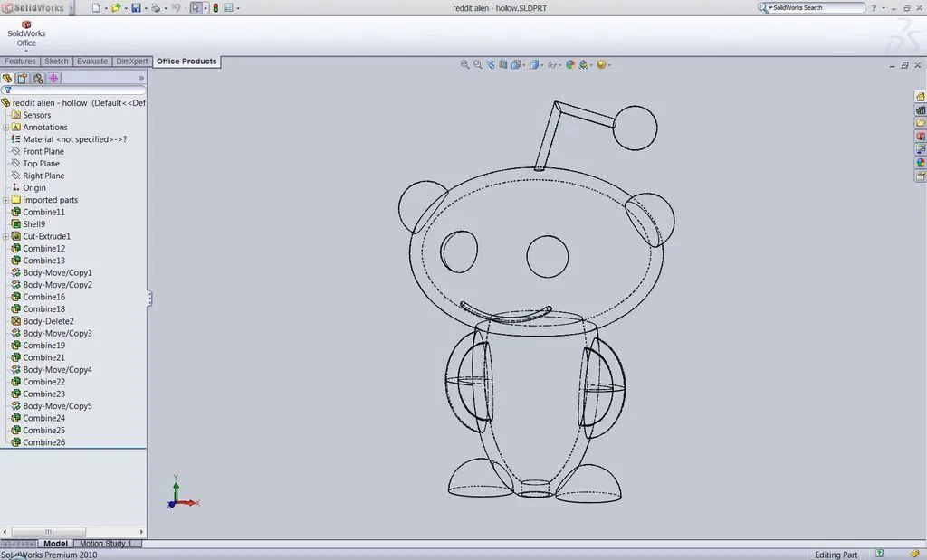Open SolidWorks Resources in the task pane

pos(921,95)
